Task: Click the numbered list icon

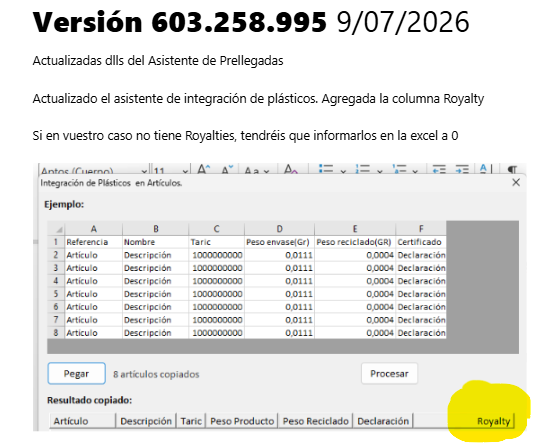Action: [363, 169]
